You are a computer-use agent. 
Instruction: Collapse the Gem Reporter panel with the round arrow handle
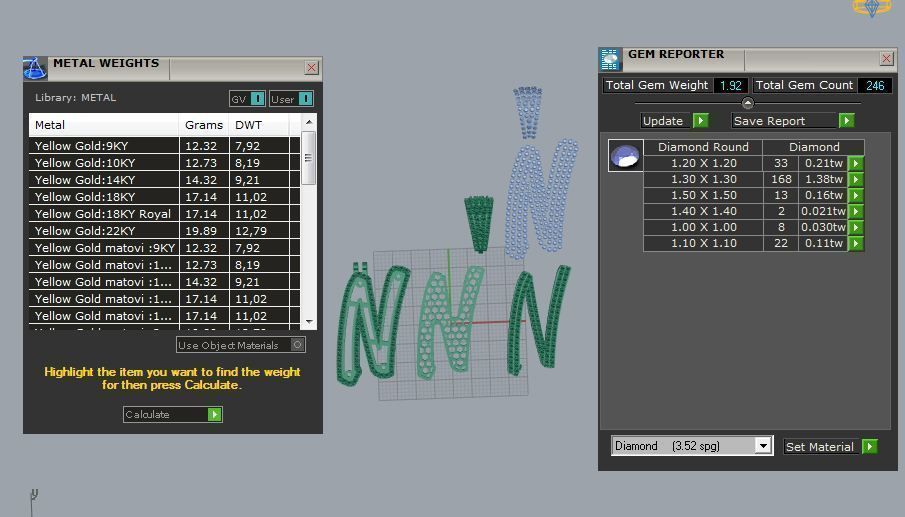[x=747, y=103]
